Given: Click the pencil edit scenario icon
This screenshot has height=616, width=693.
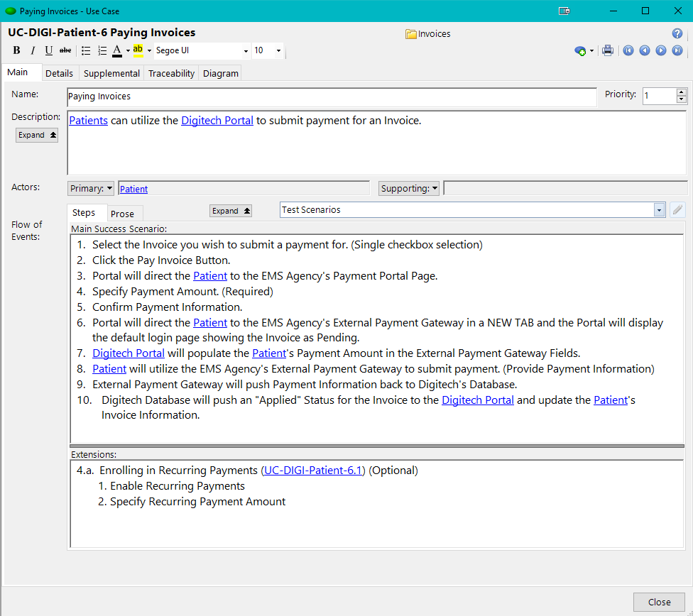Looking at the screenshot, I should pyautogui.click(x=677, y=210).
